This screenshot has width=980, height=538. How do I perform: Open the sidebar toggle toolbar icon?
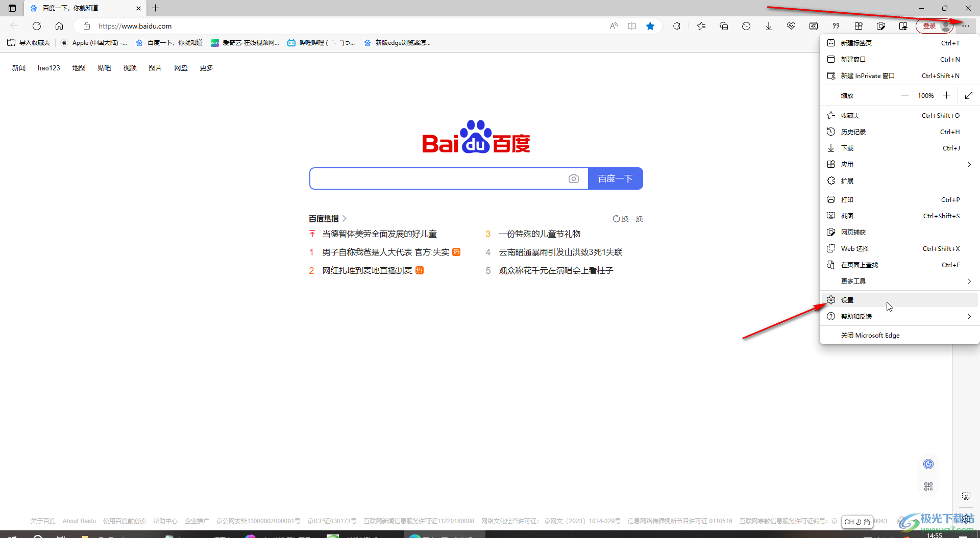pyautogui.click(x=903, y=26)
